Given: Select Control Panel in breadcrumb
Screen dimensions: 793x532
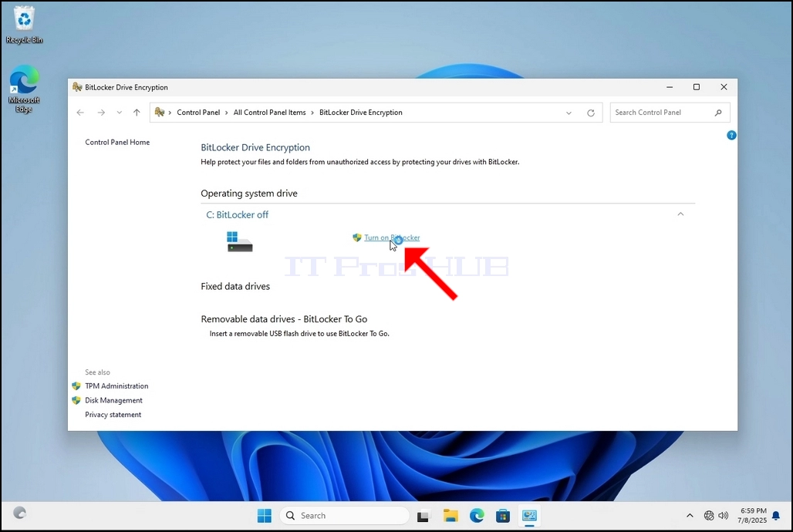Looking at the screenshot, I should tap(198, 113).
